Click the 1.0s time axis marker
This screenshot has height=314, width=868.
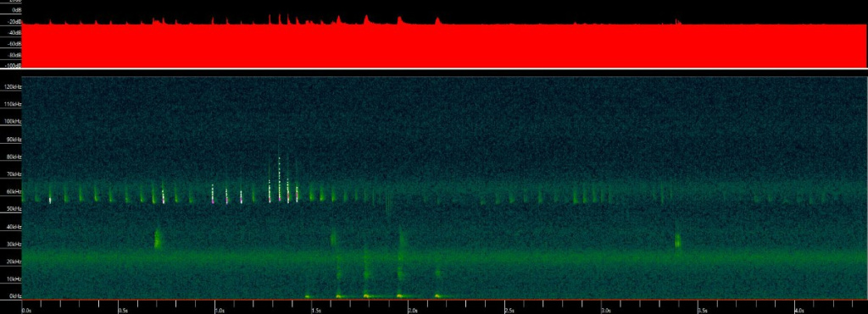pos(220,311)
